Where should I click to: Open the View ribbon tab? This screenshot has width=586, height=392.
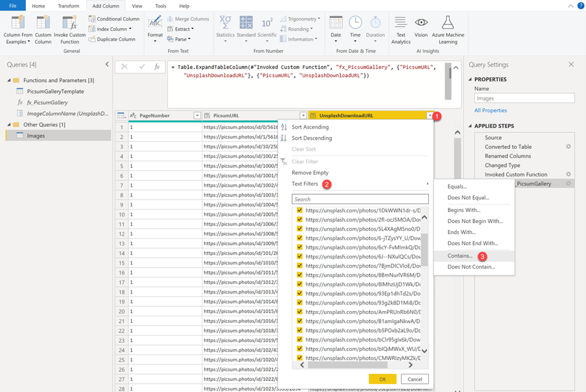pyautogui.click(x=137, y=6)
